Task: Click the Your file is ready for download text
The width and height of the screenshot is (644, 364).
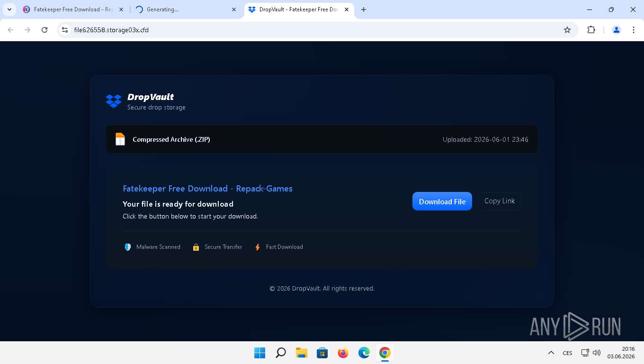Action: pyautogui.click(x=178, y=204)
